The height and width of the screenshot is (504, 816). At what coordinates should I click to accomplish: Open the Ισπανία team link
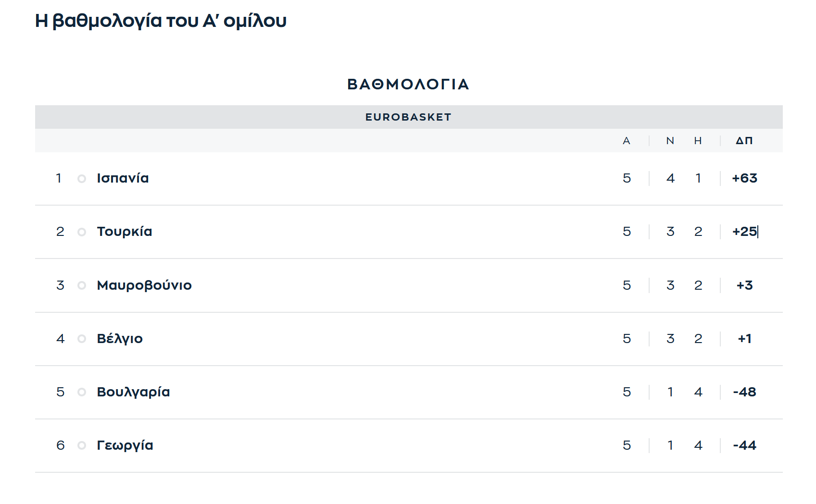[x=123, y=178]
